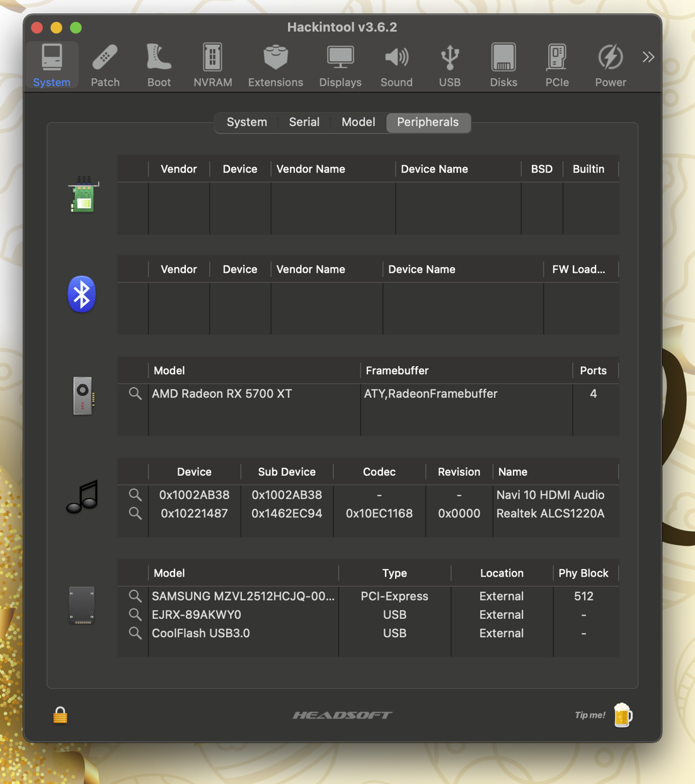Expand the toolbar overflow chevron

[x=648, y=57]
